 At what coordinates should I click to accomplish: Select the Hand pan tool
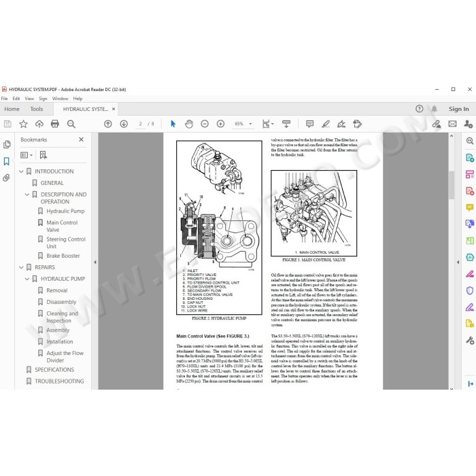[x=189, y=124]
